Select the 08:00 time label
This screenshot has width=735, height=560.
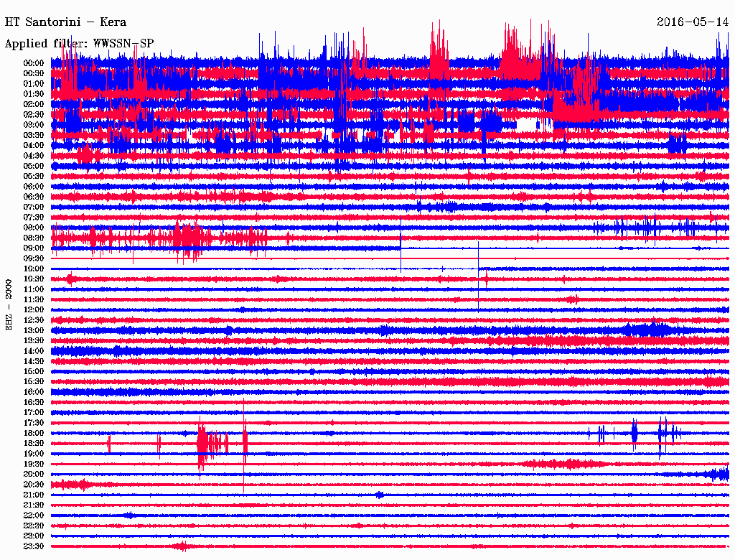click(34, 228)
